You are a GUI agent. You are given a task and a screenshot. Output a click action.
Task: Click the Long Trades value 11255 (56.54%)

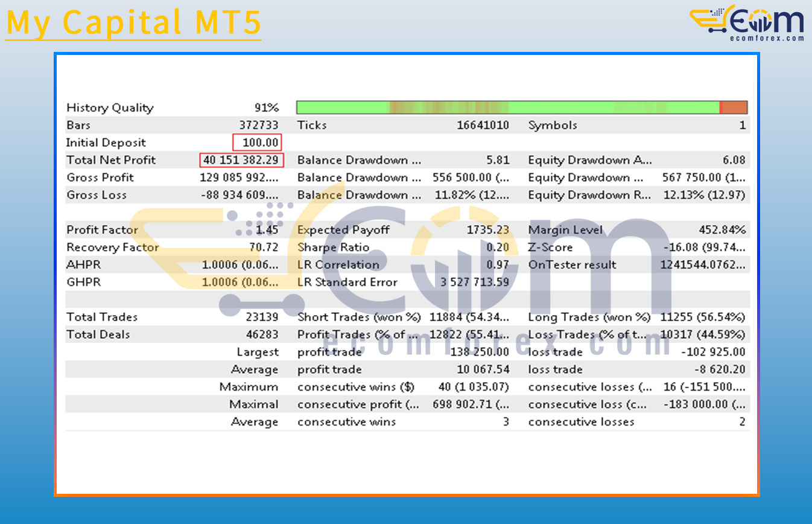point(703,317)
